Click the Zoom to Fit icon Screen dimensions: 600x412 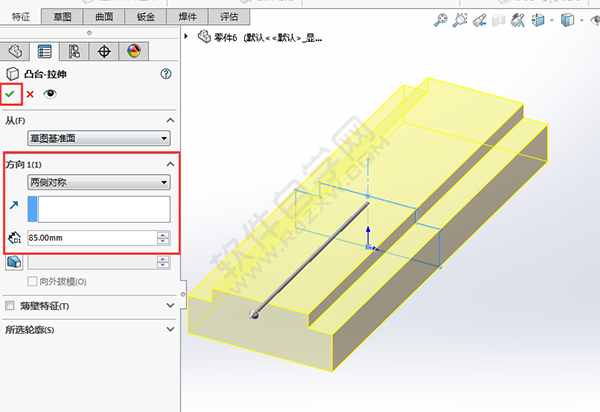(x=440, y=20)
